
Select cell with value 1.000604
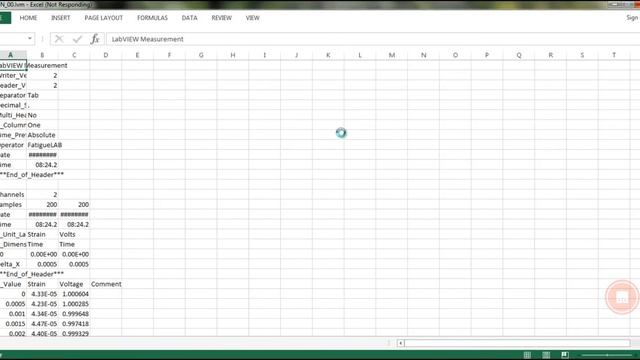pyautogui.click(x=74, y=294)
